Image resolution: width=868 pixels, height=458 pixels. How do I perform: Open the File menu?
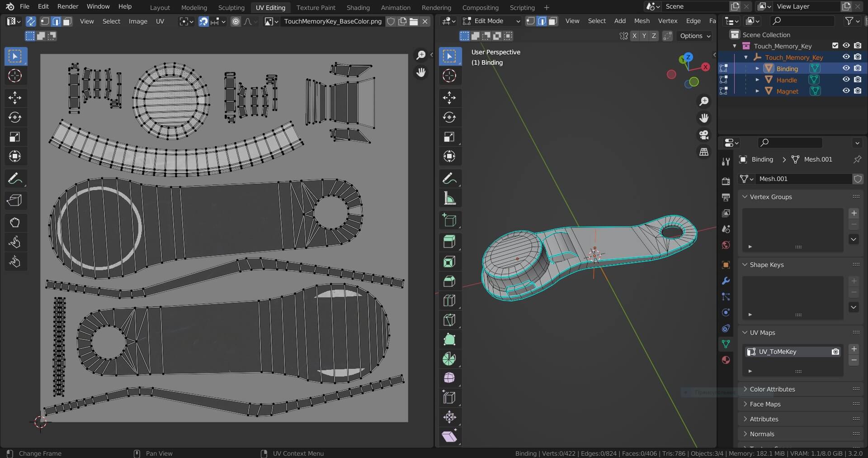click(x=25, y=6)
